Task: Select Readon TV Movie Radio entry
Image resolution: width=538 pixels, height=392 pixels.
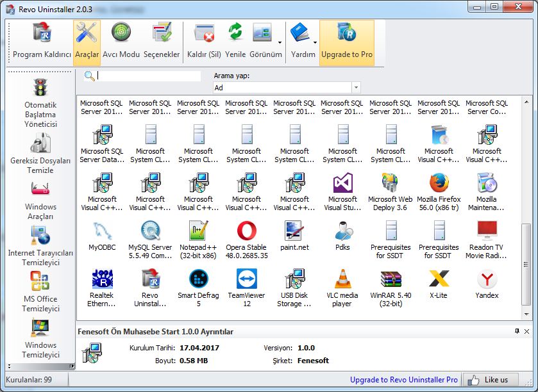Action: click(x=487, y=240)
